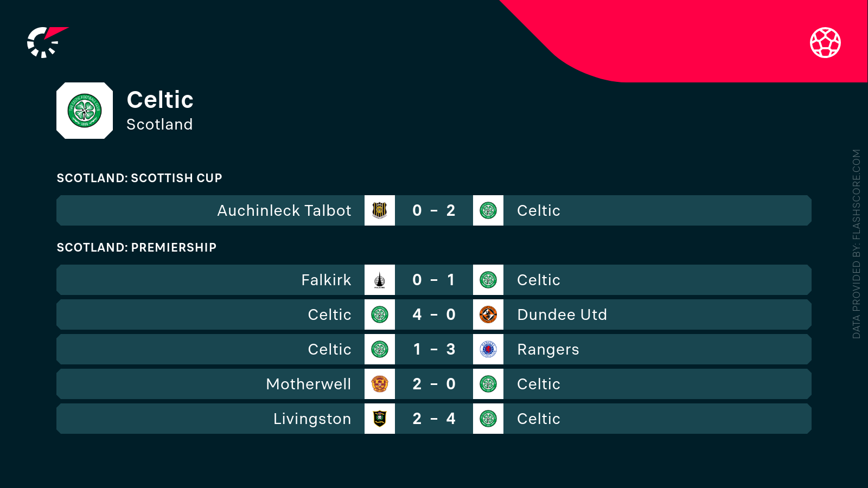This screenshot has width=868, height=488.
Task: Click the Data Provided By Flashscore.com text
Action: point(857,244)
